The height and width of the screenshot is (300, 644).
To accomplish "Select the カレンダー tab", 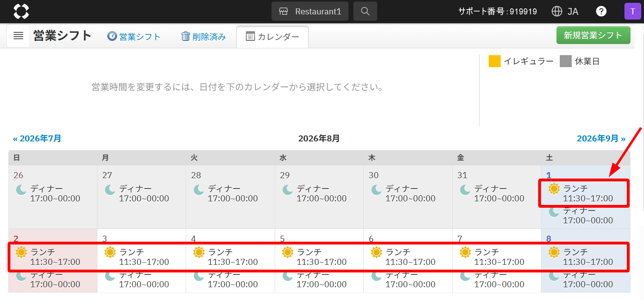I will [x=272, y=37].
